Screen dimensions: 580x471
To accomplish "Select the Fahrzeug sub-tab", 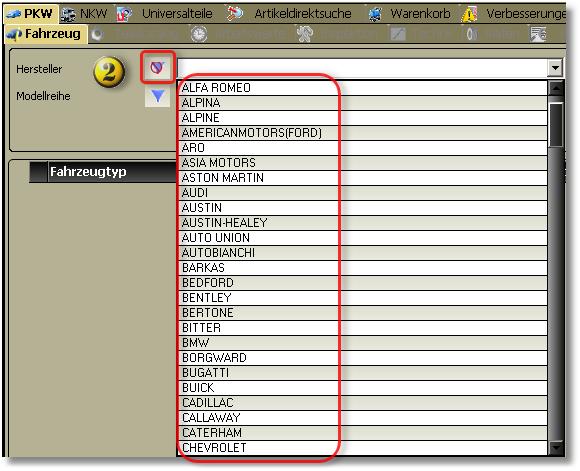I will tap(46, 34).
